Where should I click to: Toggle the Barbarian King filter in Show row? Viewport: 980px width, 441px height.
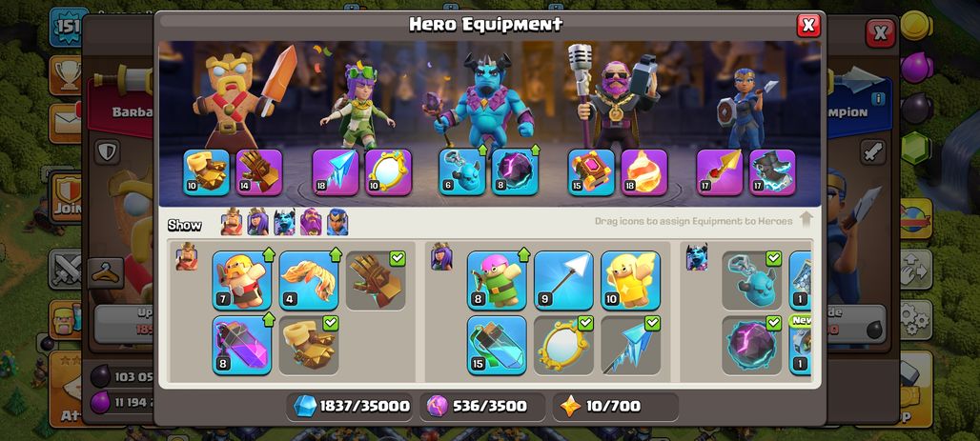pos(232,222)
